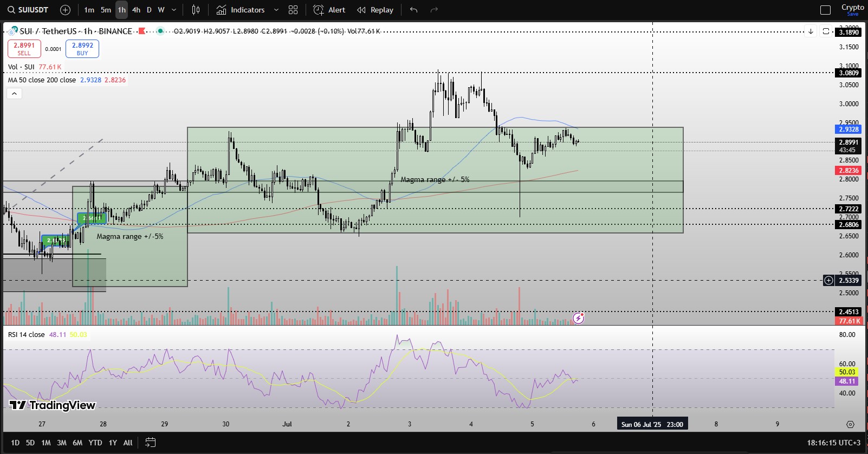868x454 pixels.
Task: Click the 2.8992 BUY button
Action: point(82,49)
